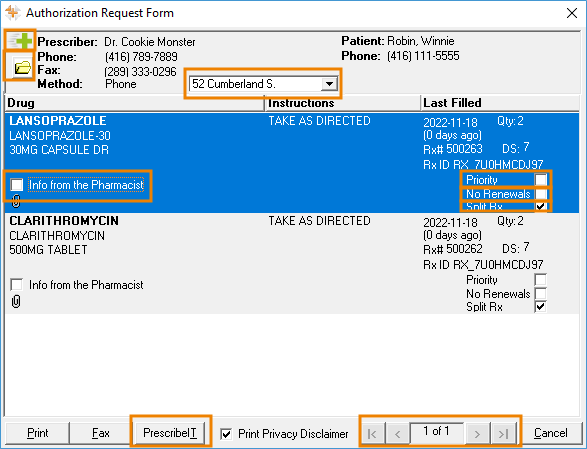Toggle Print Privacy Disclaimer checkbox
Screen dimensions: 587x449
click(226, 434)
